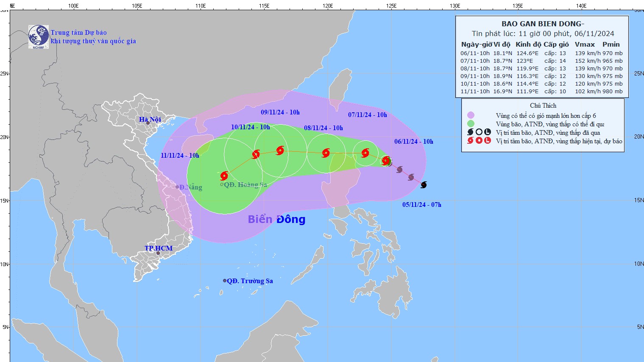This screenshot has width=644, height=362.
Task: Click the red hollow circle symbol in the legend
Action: click(x=479, y=141)
